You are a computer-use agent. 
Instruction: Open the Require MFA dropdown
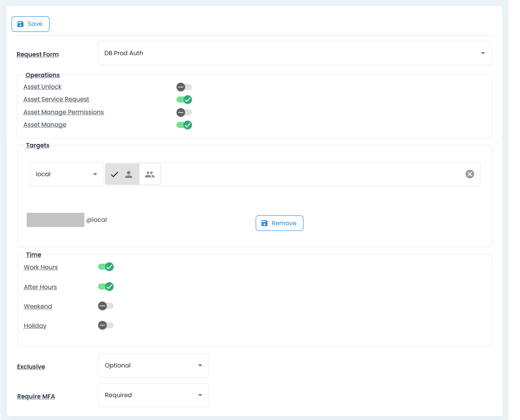[153, 395]
